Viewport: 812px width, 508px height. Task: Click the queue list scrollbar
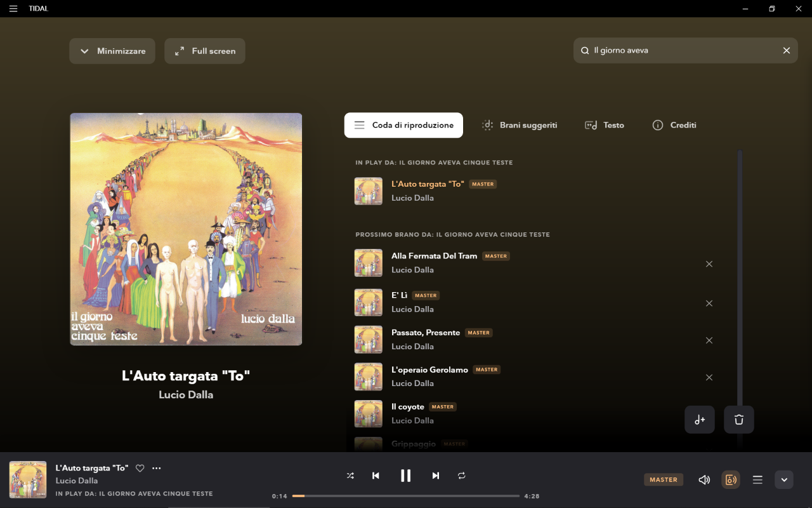[740, 279]
